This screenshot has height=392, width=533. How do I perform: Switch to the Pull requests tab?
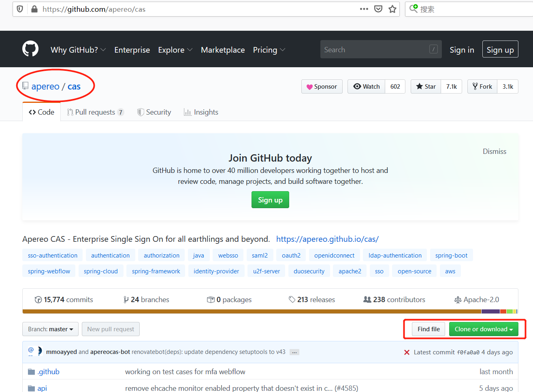point(96,112)
